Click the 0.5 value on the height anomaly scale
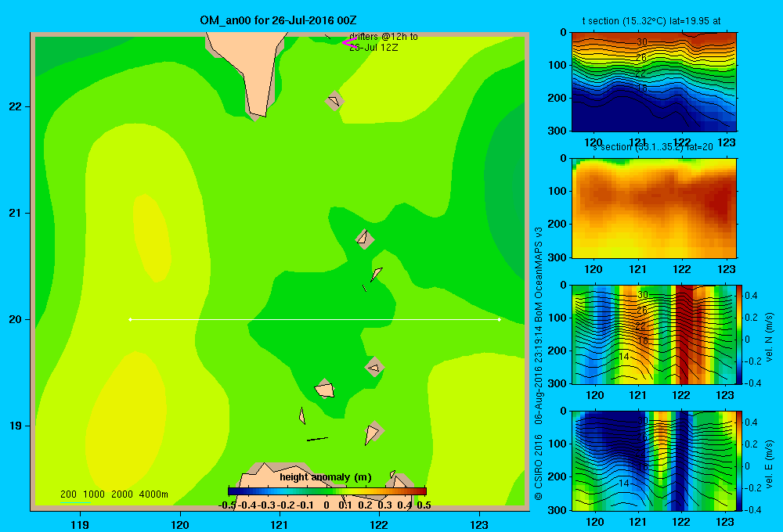The image size is (783, 532). point(424,505)
